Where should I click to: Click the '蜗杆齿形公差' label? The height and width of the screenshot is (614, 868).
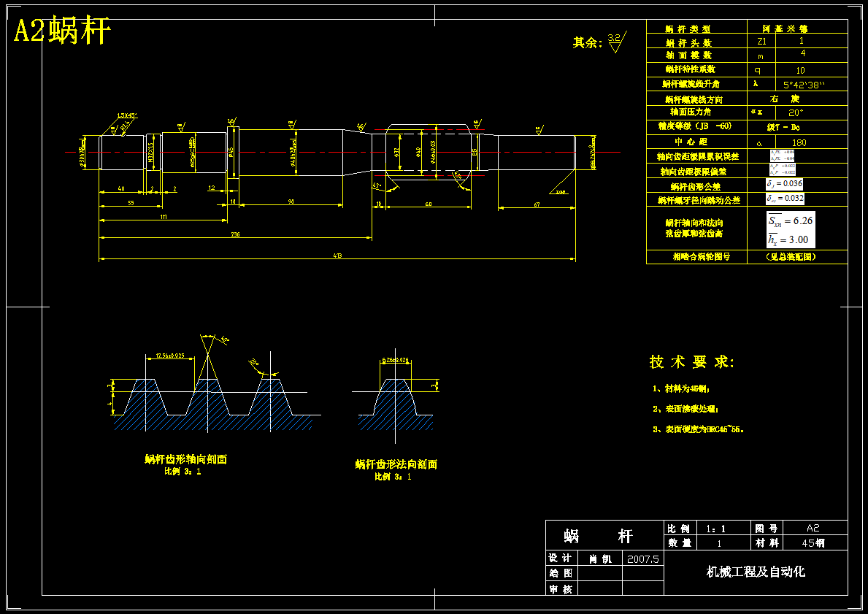coord(695,187)
